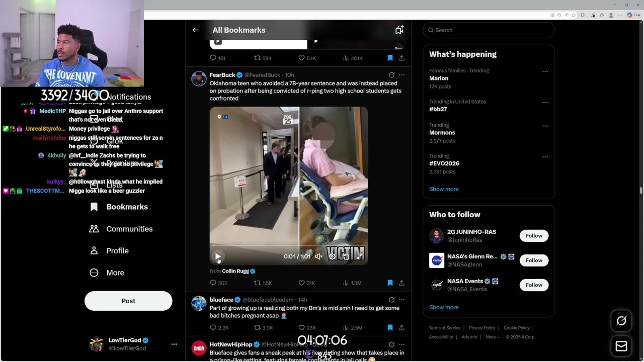Remove bookmark on FearBuck post
The image size is (644, 362).
tap(390, 283)
